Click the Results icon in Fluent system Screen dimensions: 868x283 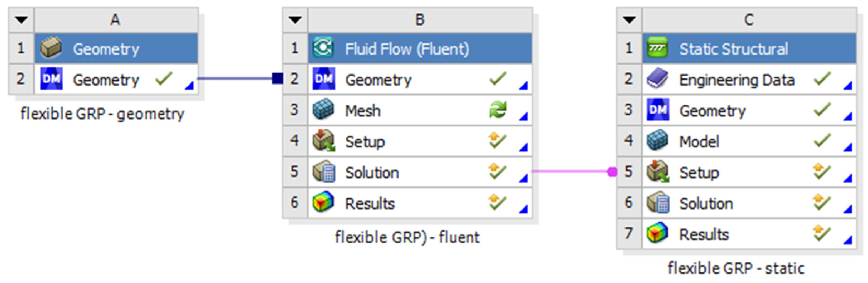coord(323,203)
